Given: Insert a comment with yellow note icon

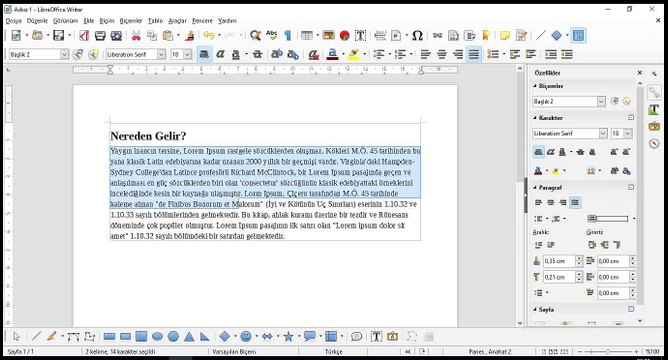Looking at the screenshot, I should [505, 35].
